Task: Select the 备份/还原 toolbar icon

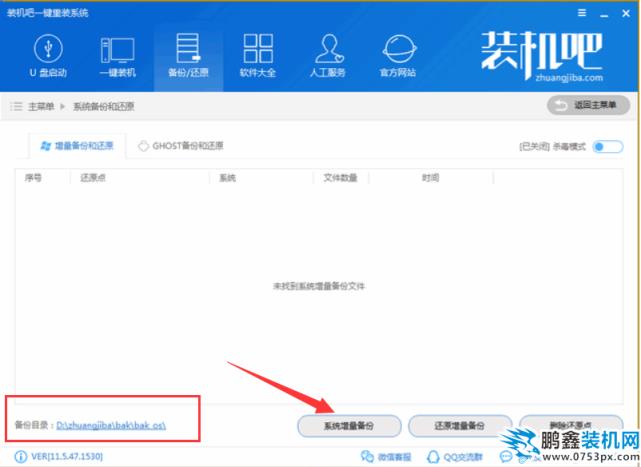Action: pos(188,56)
